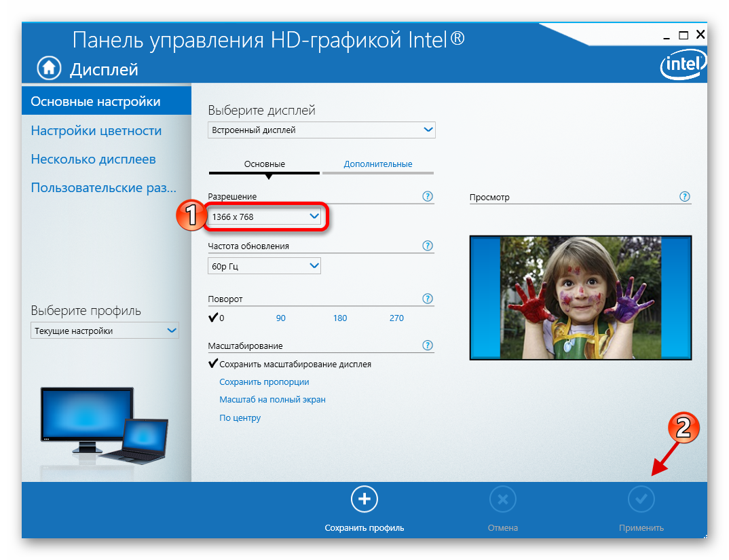Click the Сохранить профиль plus icon
729x560 pixels.
364,500
